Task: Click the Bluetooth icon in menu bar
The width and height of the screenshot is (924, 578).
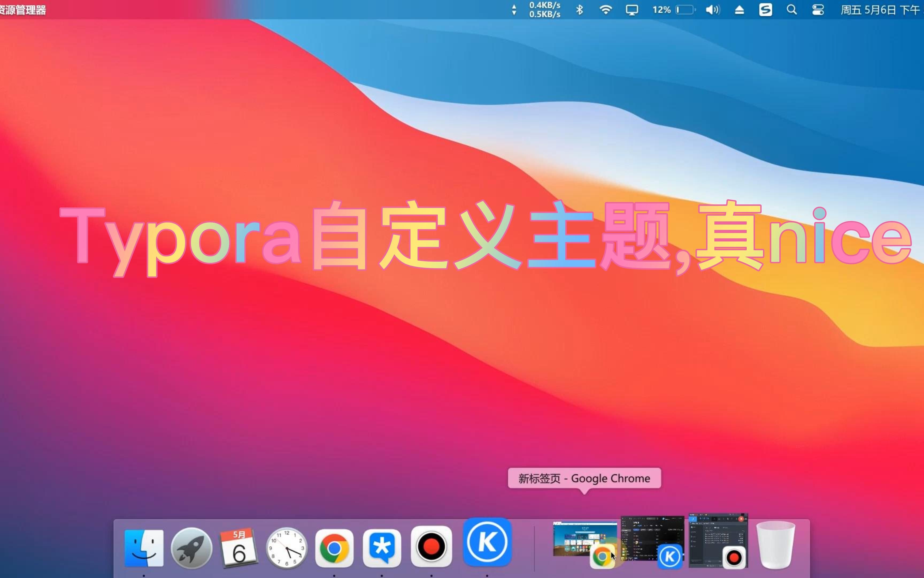Action: (x=580, y=10)
